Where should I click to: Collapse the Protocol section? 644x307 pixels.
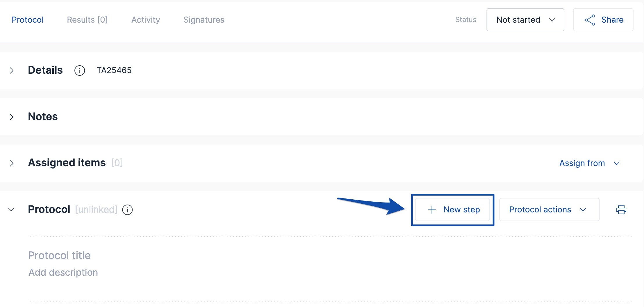[x=12, y=210]
